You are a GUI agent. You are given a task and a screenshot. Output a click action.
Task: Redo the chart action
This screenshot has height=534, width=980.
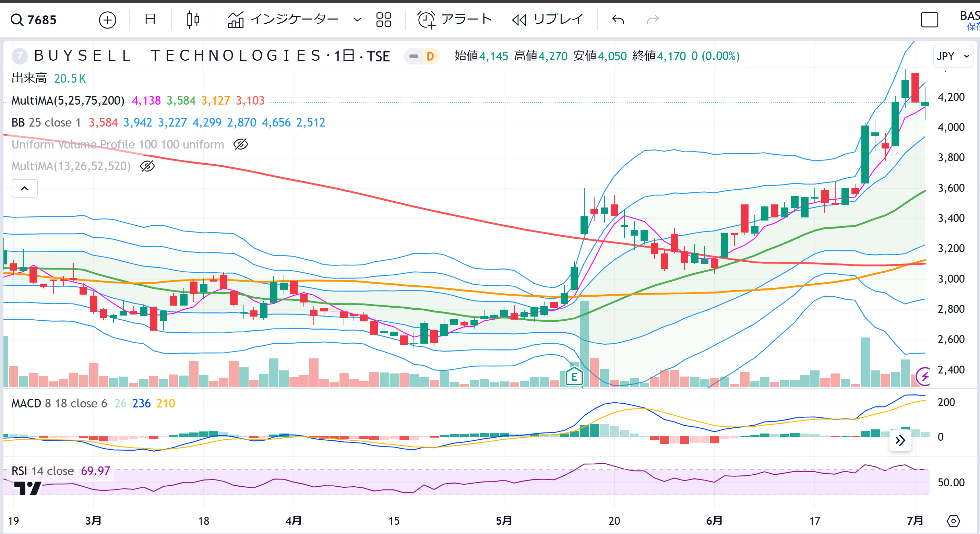(653, 20)
